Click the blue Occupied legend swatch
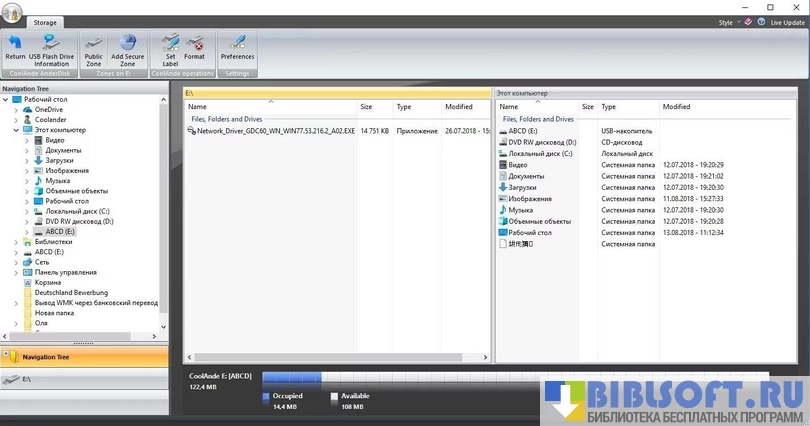The image size is (810, 426). click(265, 396)
